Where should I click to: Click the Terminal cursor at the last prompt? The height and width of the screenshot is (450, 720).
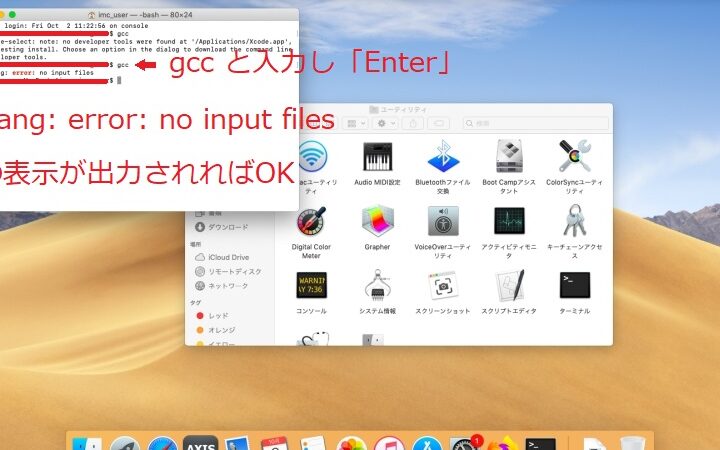point(119,80)
